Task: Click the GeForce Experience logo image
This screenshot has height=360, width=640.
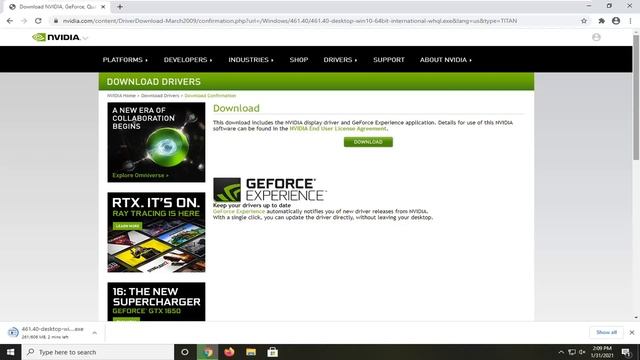Action: [x=270, y=189]
